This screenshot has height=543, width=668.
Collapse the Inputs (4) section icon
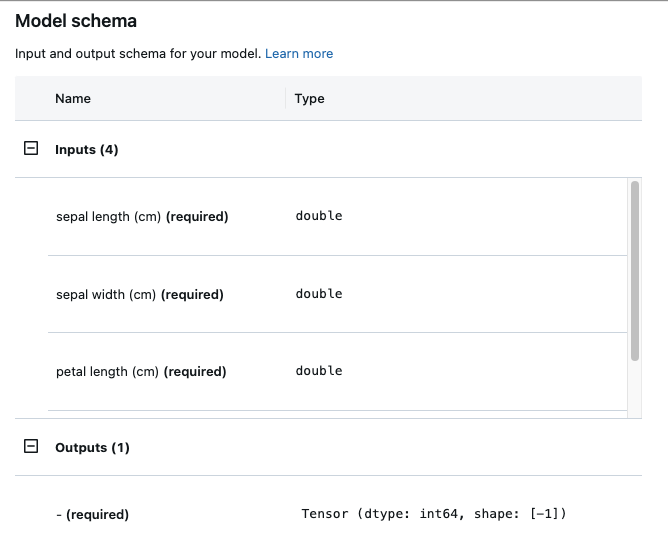(x=31, y=149)
